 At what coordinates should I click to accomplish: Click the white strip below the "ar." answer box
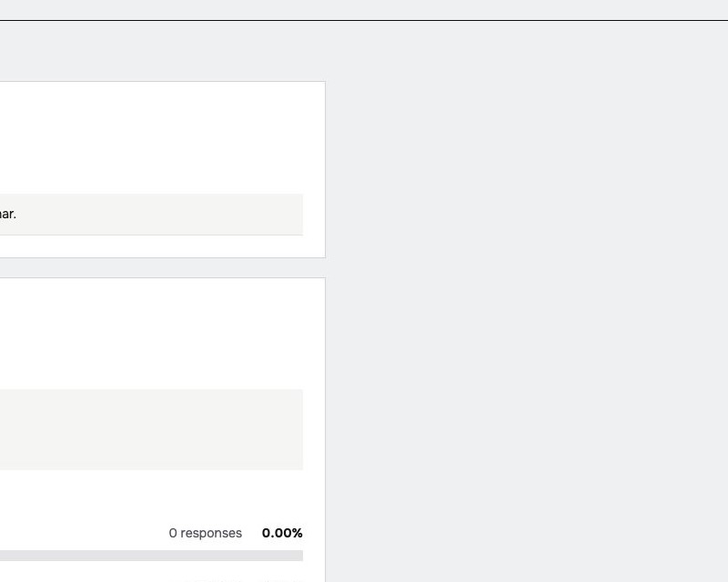(x=163, y=246)
